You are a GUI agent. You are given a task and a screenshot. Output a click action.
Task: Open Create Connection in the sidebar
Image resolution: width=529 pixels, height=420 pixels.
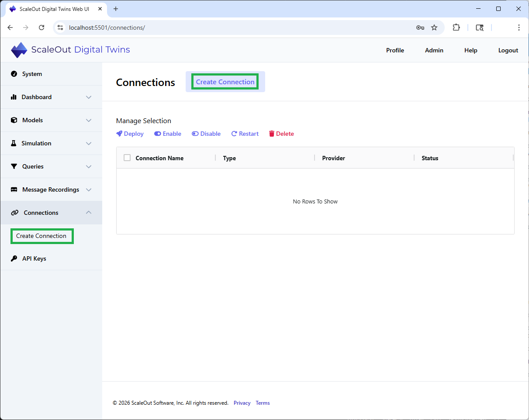(41, 236)
